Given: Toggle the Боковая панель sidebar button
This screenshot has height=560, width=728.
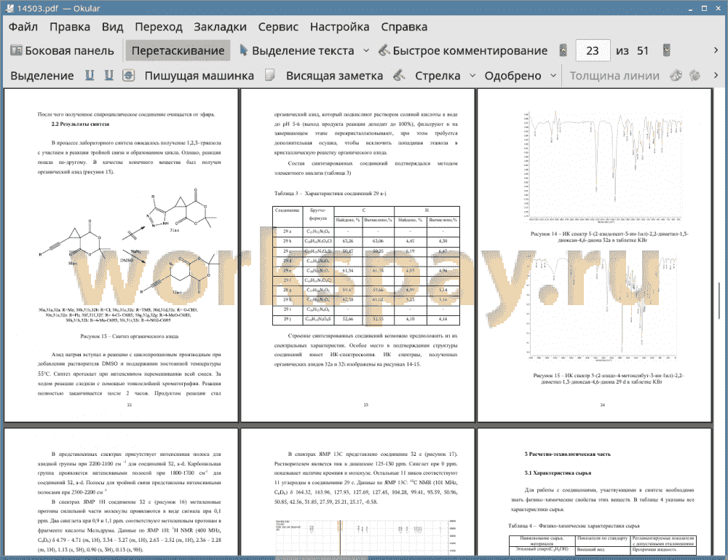Looking at the screenshot, I should (62, 51).
